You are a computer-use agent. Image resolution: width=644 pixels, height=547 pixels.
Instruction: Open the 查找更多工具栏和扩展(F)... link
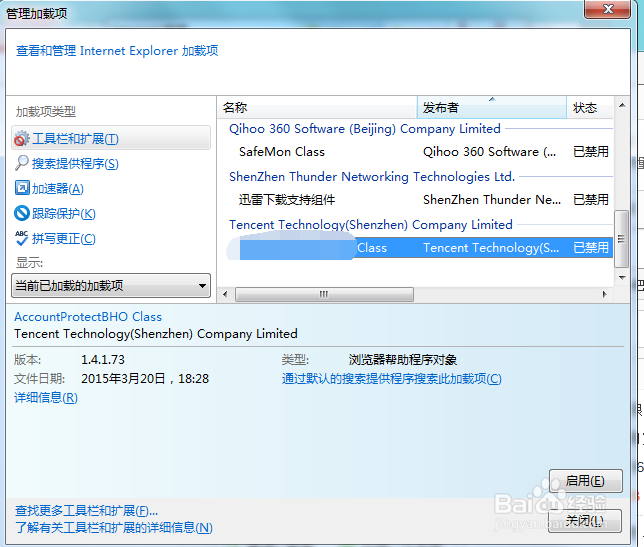tap(86, 511)
